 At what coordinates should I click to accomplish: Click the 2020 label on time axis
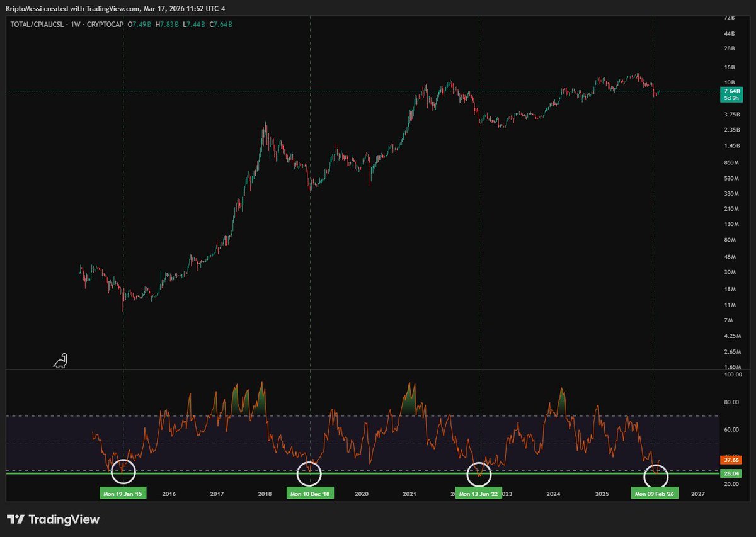(x=361, y=494)
